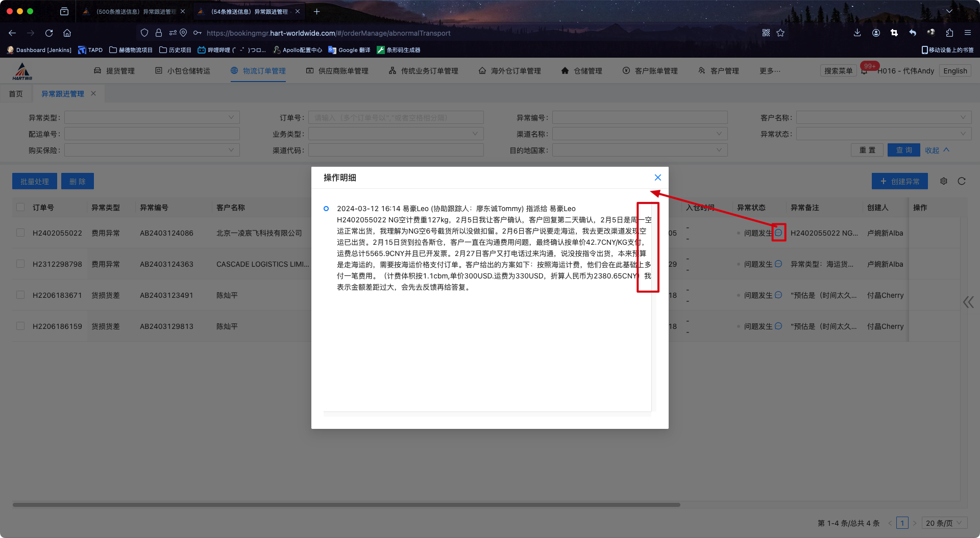Viewport: 980px width, 538px height.
Task: Bookmark the page with the star icon
Action: point(780,33)
